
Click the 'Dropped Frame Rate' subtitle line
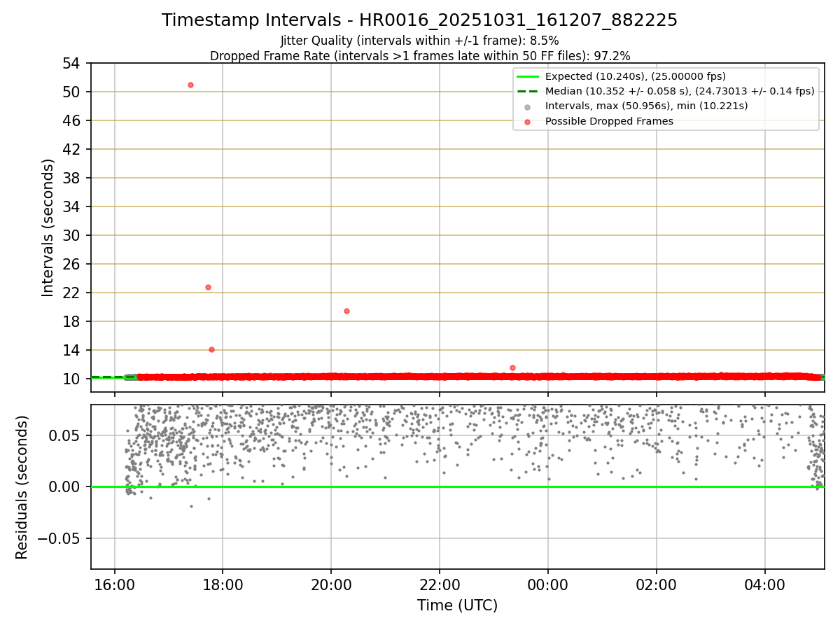(420, 56)
